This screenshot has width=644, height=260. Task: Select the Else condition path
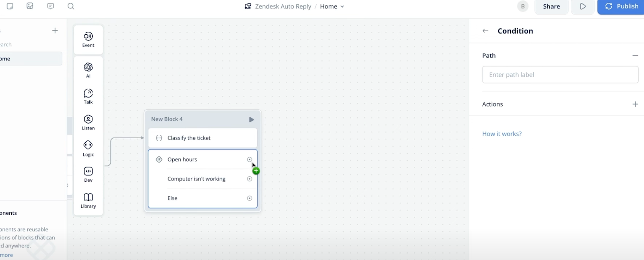(x=202, y=198)
